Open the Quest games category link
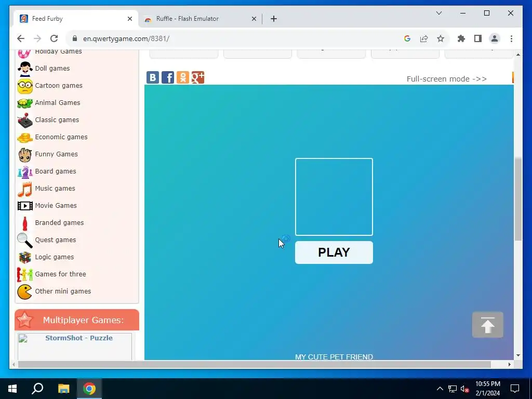This screenshot has width=532, height=399. point(55,240)
